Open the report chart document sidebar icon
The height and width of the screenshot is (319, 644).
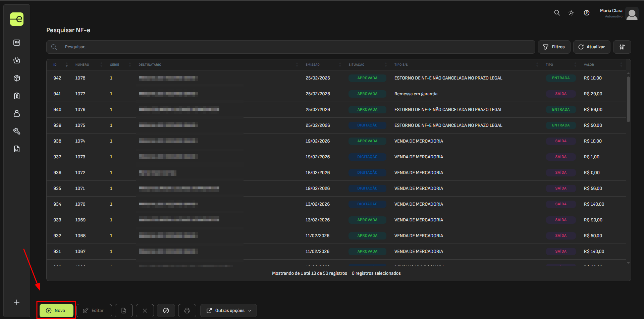[17, 149]
